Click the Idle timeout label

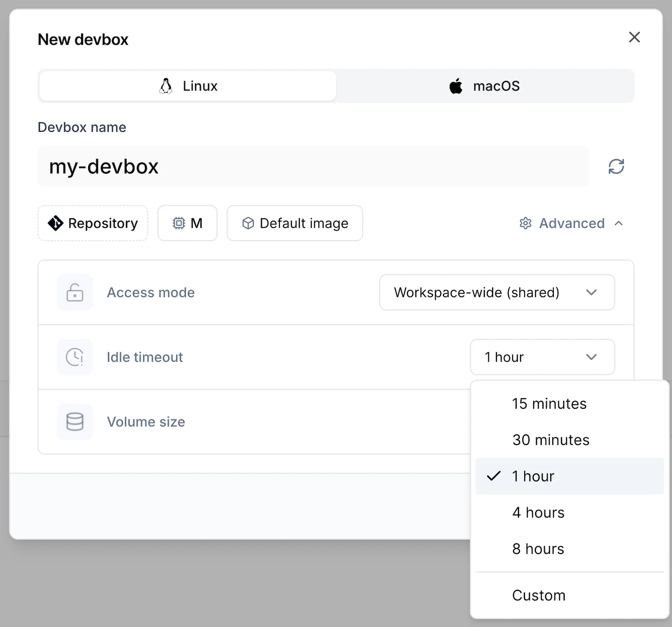coord(145,357)
